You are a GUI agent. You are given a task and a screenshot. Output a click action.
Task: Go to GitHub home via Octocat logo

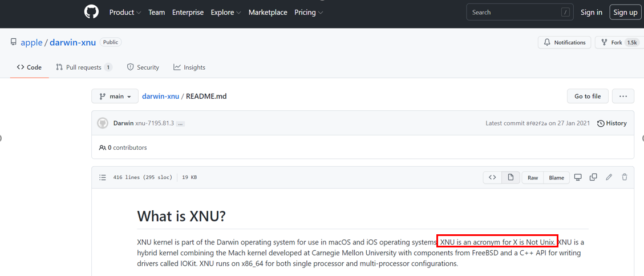(x=92, y=12)
